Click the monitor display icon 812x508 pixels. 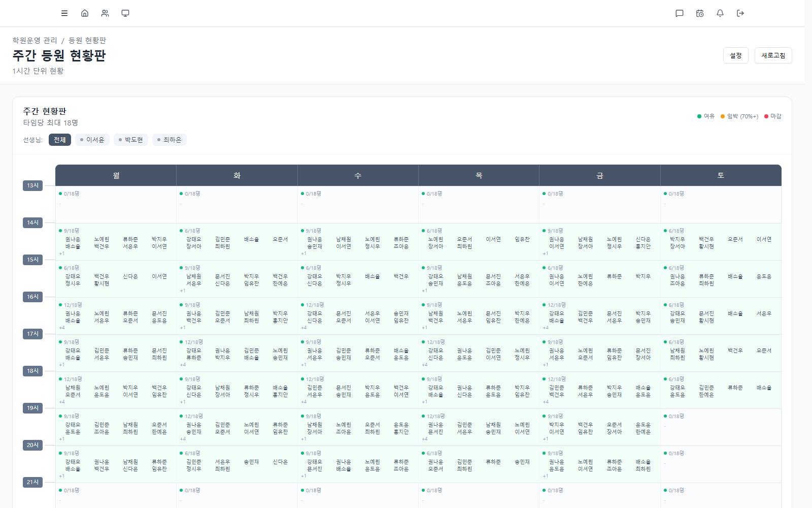[125, 13]
